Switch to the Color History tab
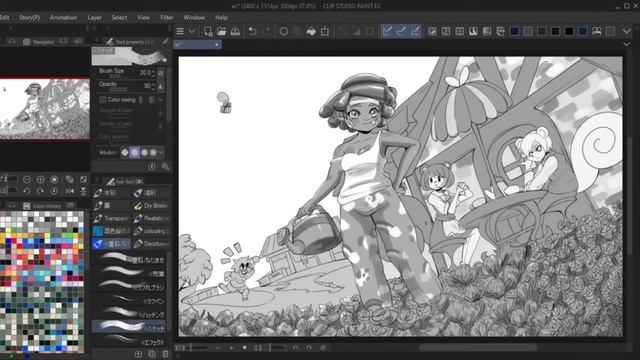640x360 pixels. [x=42, y=206]
